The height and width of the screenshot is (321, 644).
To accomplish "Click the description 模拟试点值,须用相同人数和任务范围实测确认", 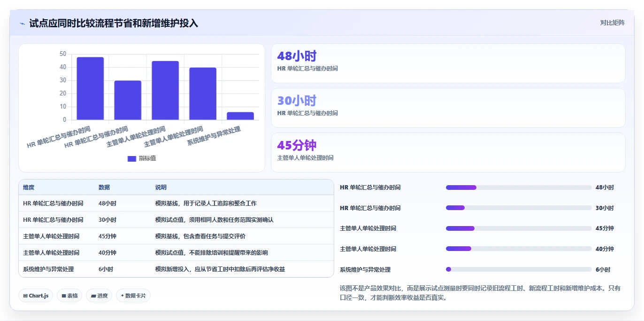I will tap(215, 220).
